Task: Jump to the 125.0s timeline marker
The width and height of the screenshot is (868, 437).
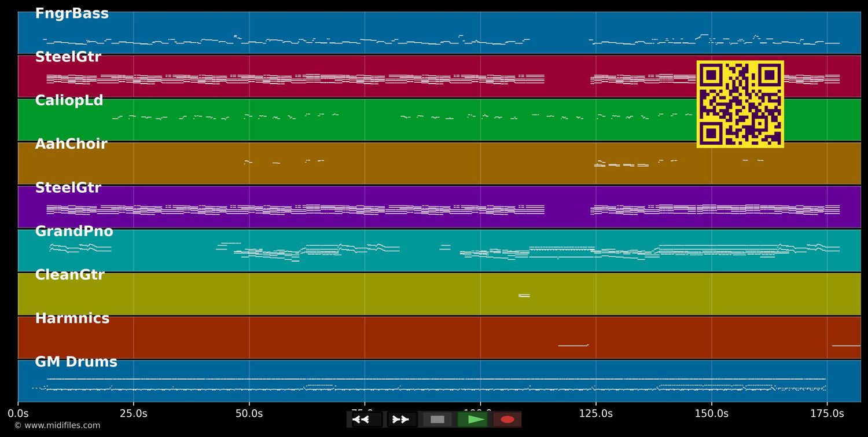Action: [595, 414]
